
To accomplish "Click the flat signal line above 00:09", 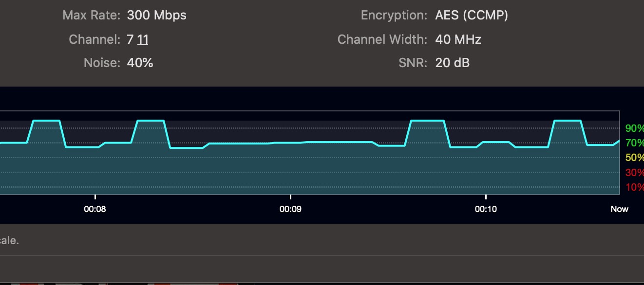I will click(290, 142).
